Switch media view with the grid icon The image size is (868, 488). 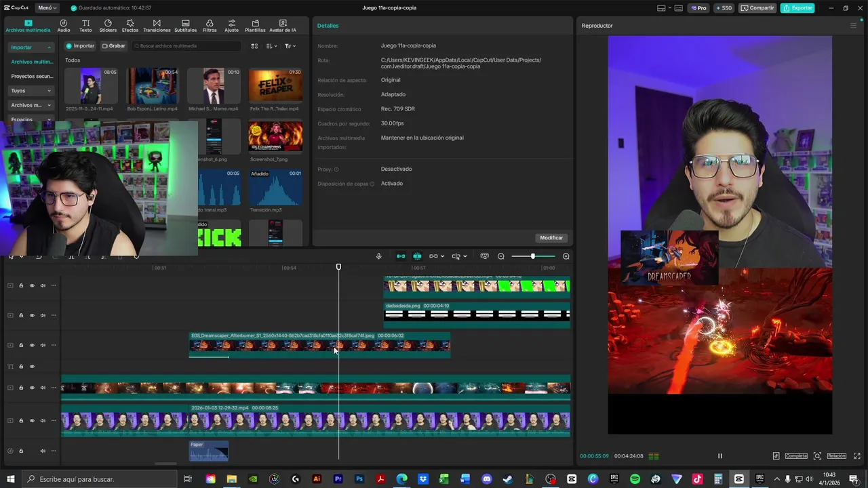pos(254,46)
